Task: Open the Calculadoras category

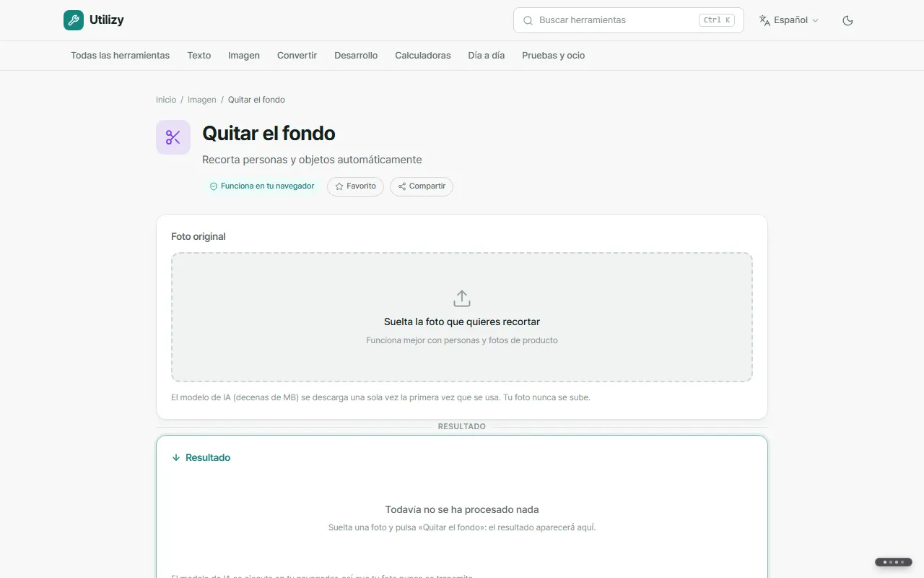Action: point(423,56)
